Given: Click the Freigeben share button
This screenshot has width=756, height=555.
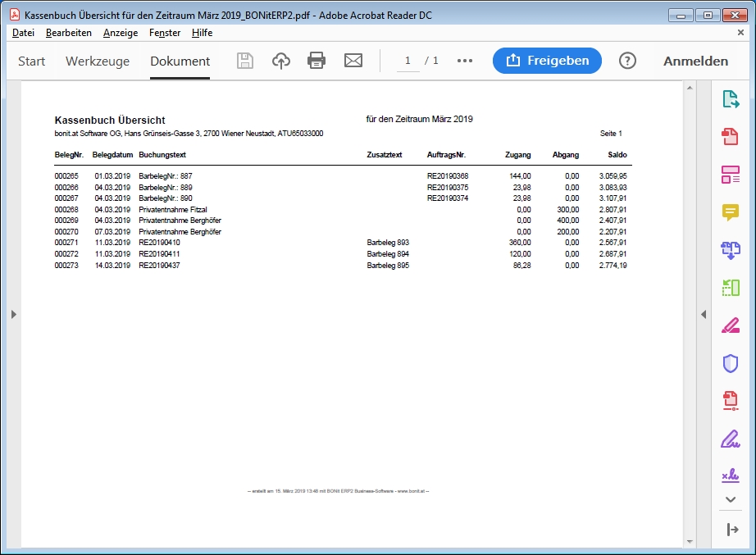Looking at the screenshot, I should coord(547,61).
